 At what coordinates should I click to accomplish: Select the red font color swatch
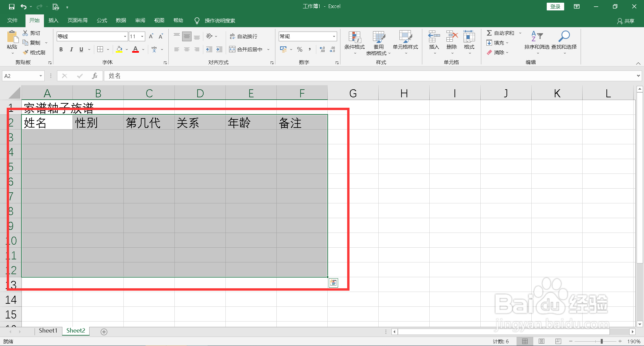pos(135,52)
